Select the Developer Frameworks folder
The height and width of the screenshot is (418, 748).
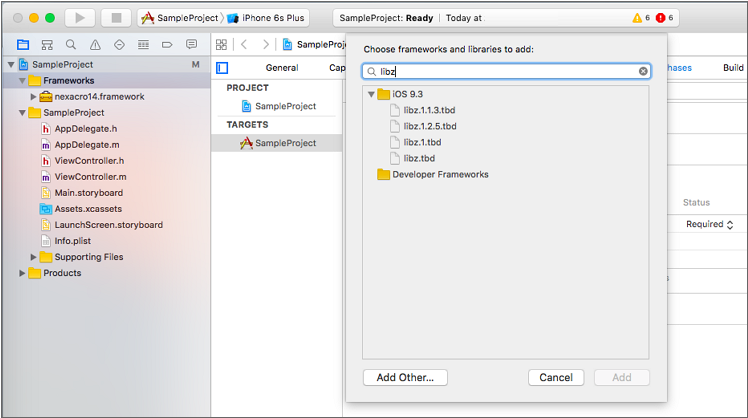433,175
